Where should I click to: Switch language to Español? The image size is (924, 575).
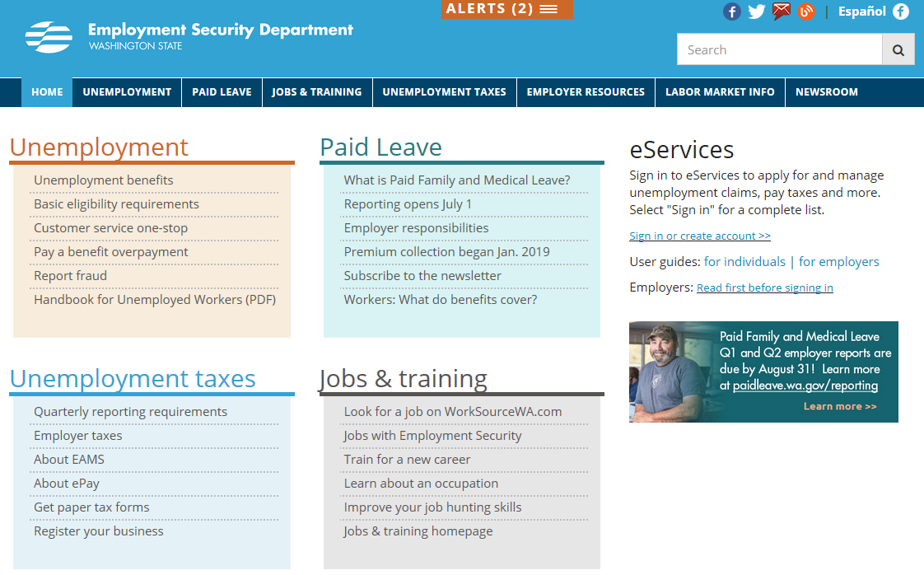tap(861, 12)
